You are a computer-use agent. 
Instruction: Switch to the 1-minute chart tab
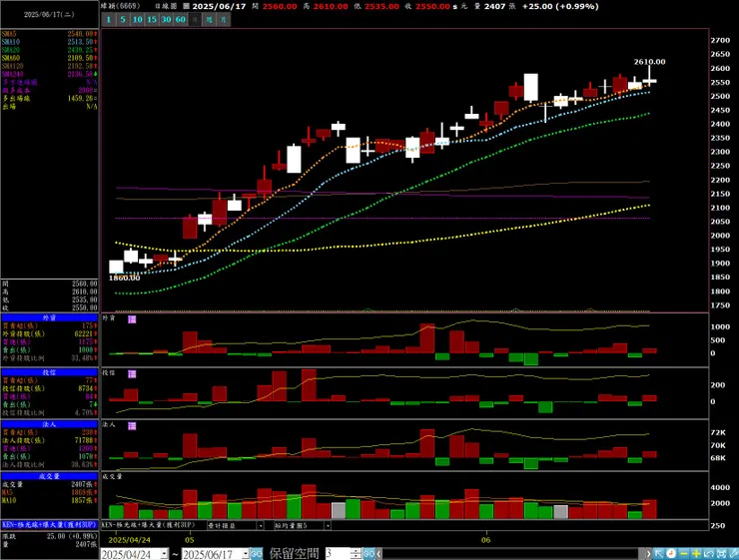(109, 20)
